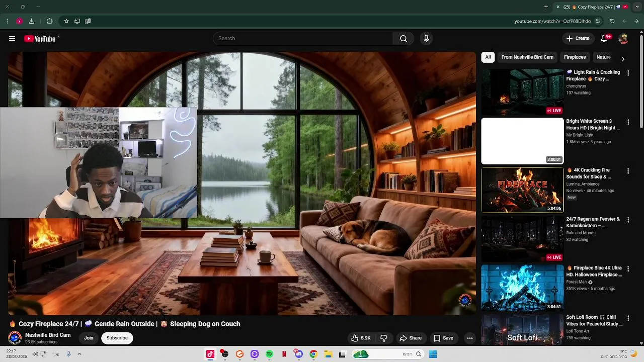Image resolution: width=644 pixels, height=362 pixels.
Task: Click the fireplace video player area
Action: click(242, 184)
